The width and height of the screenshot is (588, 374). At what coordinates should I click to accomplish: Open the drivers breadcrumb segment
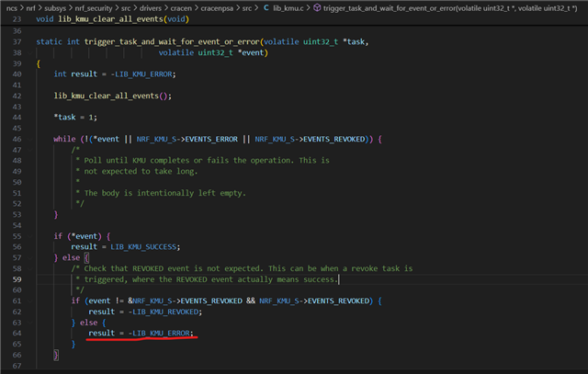click(x=151, y=8)
